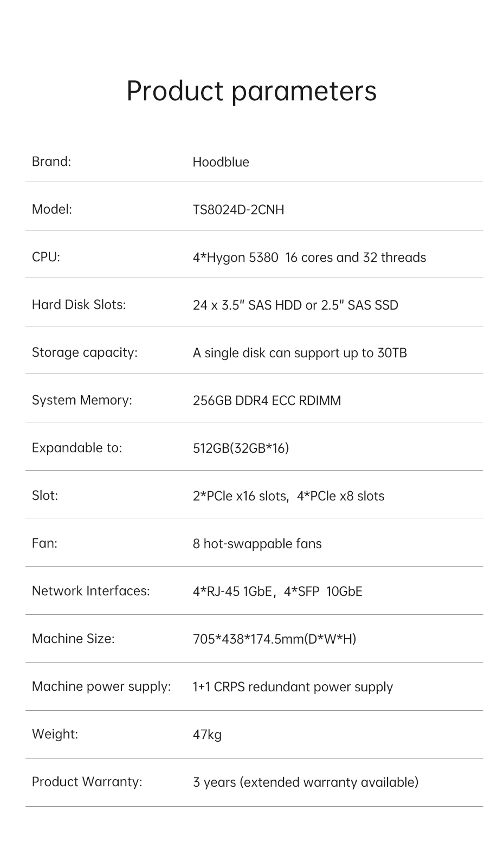Select the 30TB single disk text
This screenshot has width=504, height=842.
299,353
